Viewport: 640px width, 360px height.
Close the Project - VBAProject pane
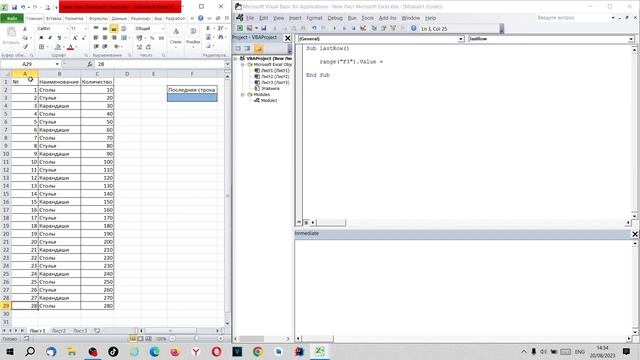(288, 38)
